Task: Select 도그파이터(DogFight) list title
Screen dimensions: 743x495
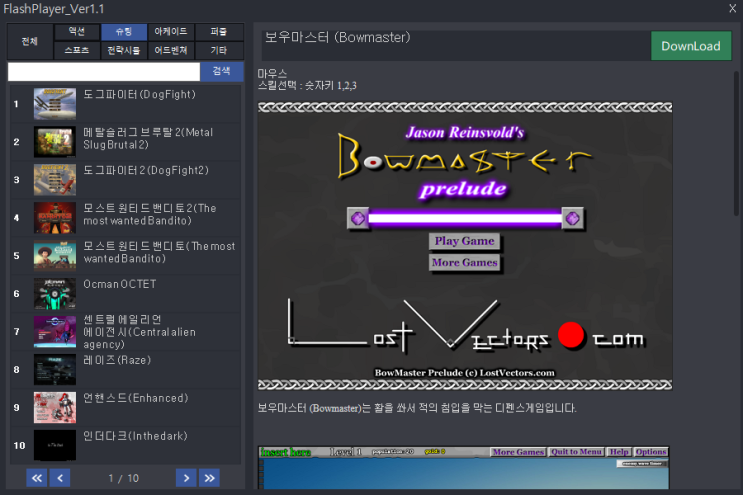Action: click(139, 94)
